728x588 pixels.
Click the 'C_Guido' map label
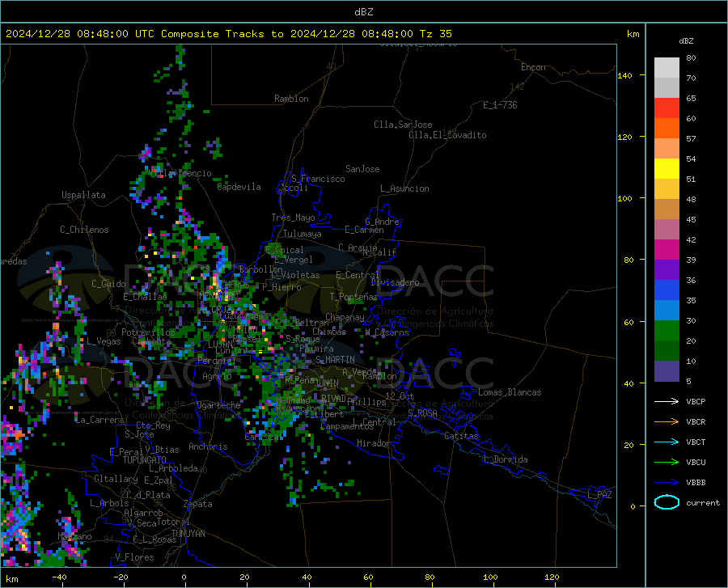108,284
